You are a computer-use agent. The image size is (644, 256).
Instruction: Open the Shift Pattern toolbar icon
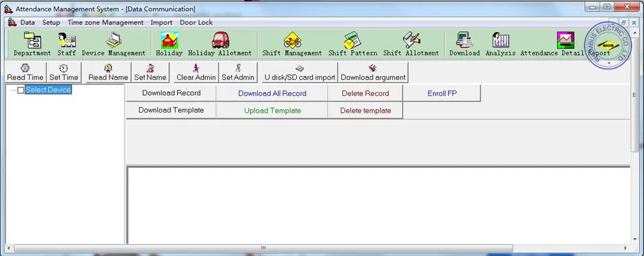click(x=353, y=44)
